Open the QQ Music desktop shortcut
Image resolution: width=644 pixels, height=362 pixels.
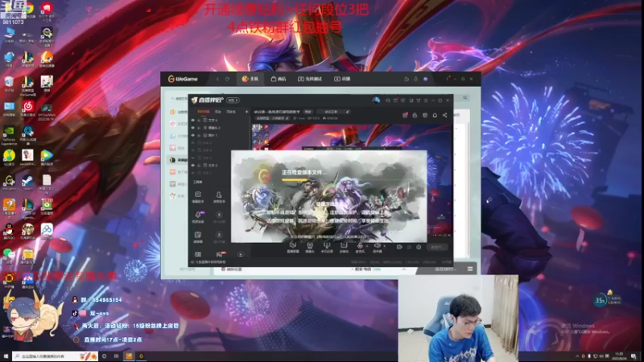pyautogui.click(x=9, y=157)
